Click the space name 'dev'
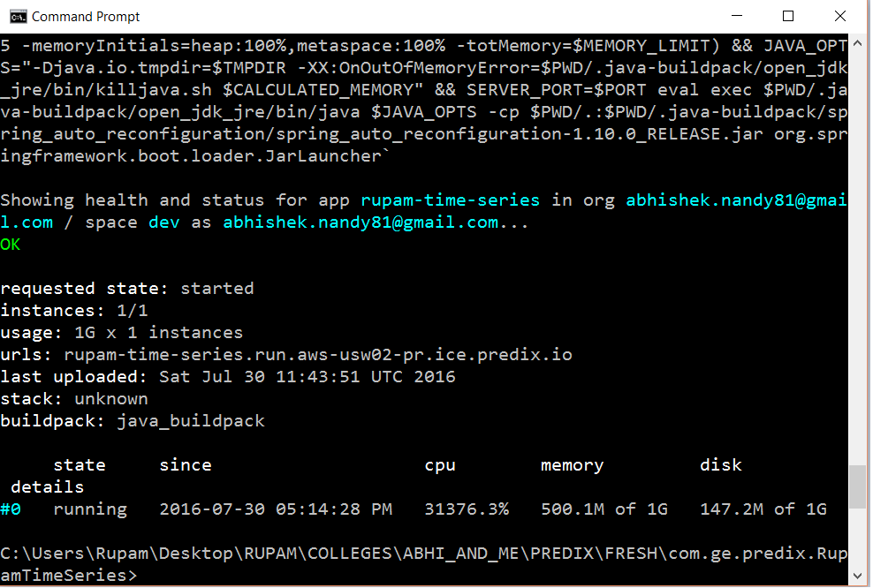The height and width of the screenshot is (588, 873). click(x=164, y=222)
